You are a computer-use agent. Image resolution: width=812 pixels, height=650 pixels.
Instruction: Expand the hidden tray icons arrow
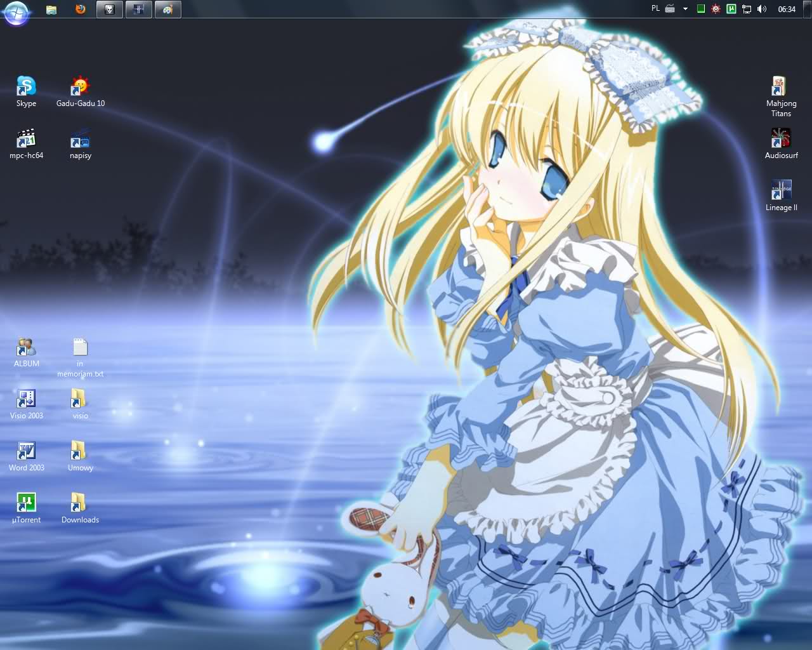685,9
